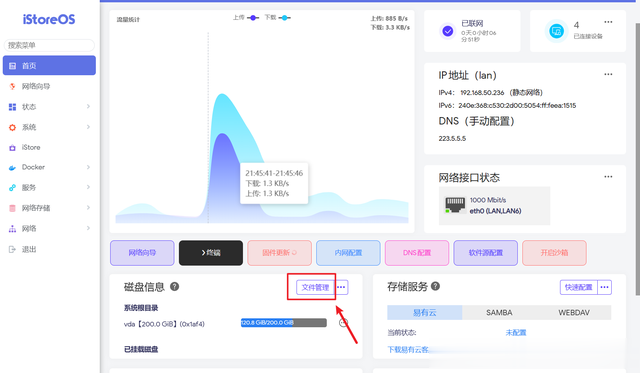Click the connected devices monitor icon

click(x=556, y=31)
